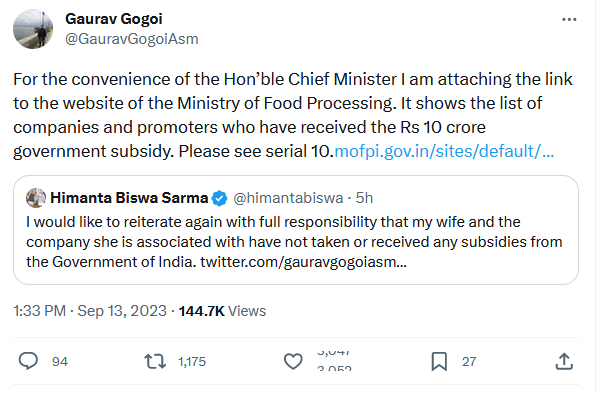
Task: Click the 94 replies count
Action: click(60, 361)
